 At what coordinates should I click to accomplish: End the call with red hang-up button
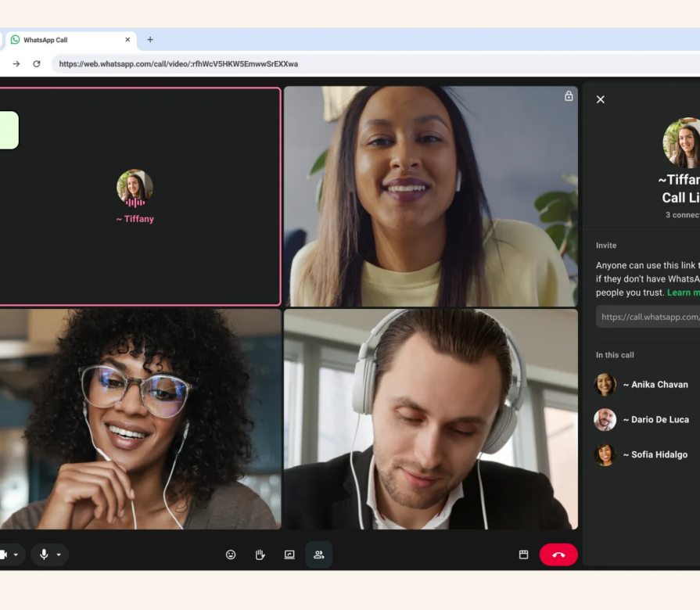[558, 554]
